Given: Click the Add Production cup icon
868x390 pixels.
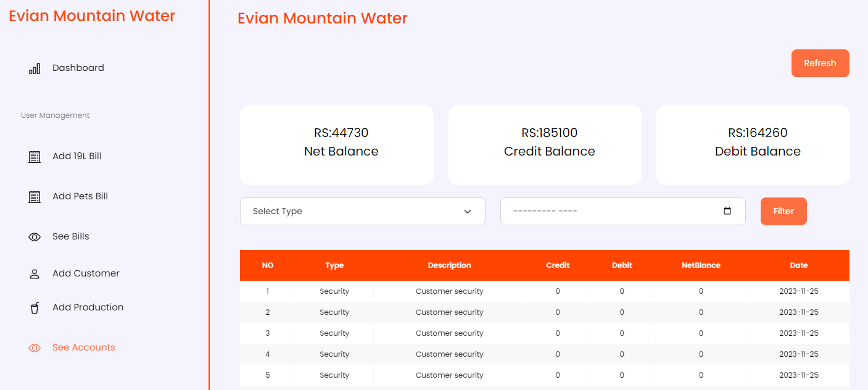Looking at the screenshot, I should 35,308.
